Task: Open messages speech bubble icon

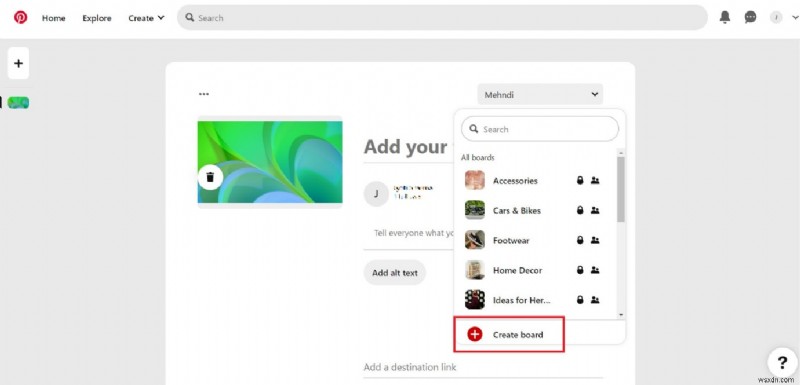Action: pos(750,17)
